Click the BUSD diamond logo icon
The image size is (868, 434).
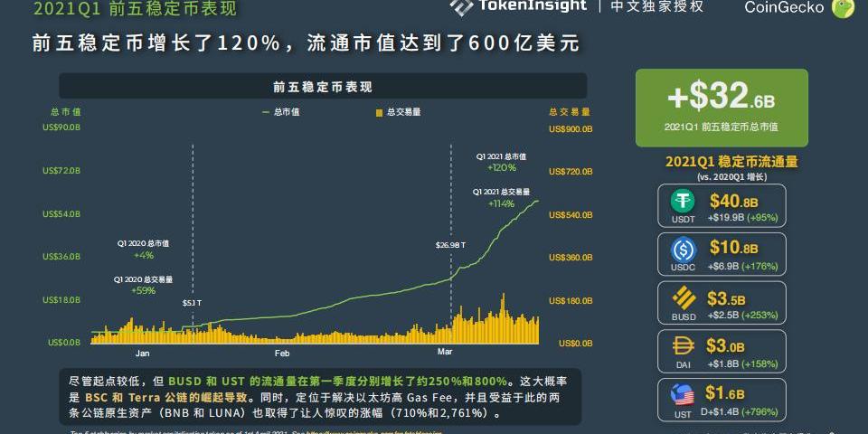[684, 299]
